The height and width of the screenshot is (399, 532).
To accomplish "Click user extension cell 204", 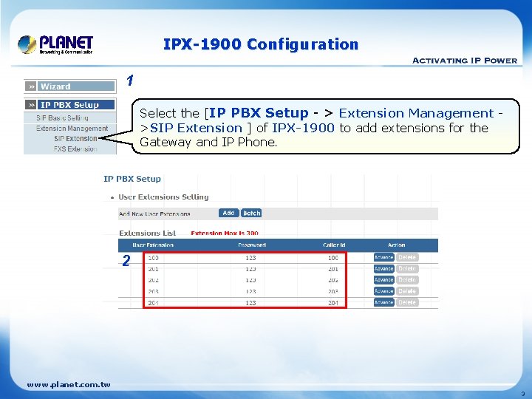I will click(x=154, y=303).
